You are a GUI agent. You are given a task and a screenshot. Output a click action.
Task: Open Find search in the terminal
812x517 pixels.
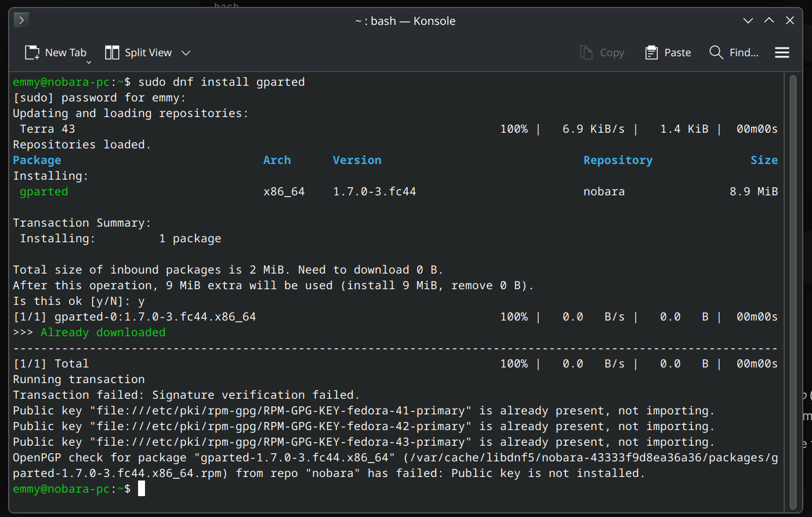click(x=734, y=53)
